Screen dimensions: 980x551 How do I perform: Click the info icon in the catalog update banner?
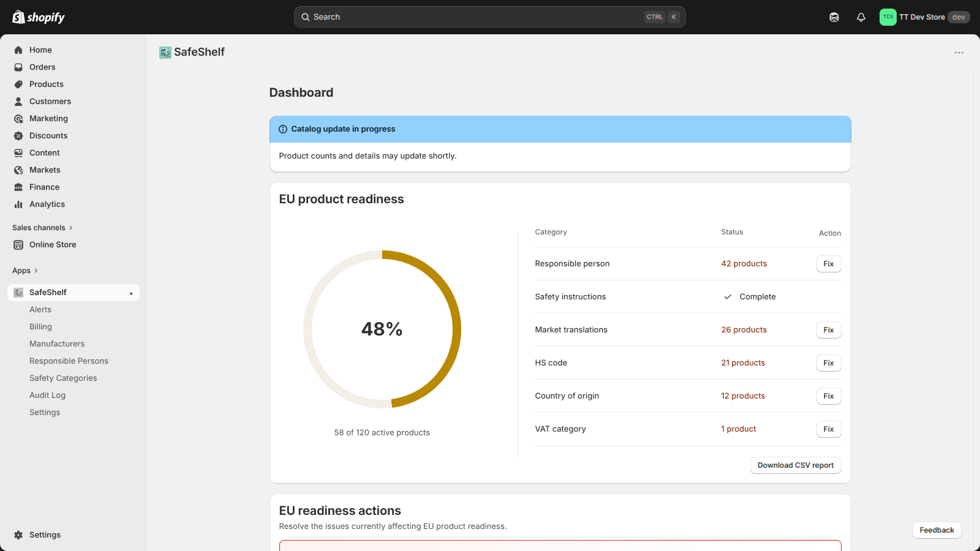tap(283, 129)
